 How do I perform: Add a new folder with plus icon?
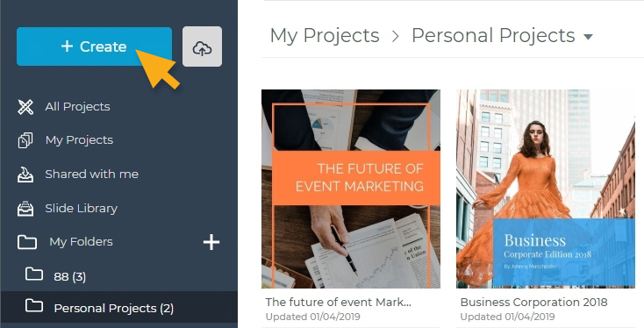(x=211, y=242)
